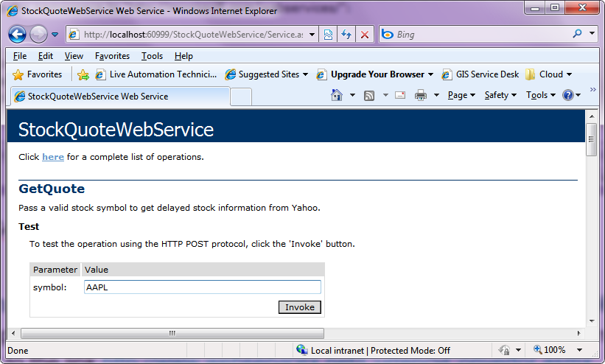Click the Print printer icon
Screen dimensions: 605x364
421,95
